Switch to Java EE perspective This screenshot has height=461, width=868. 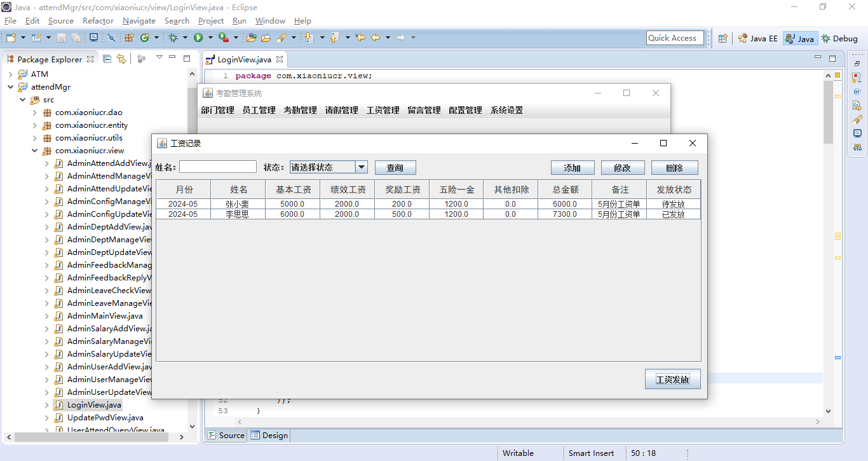pos(757,38)
